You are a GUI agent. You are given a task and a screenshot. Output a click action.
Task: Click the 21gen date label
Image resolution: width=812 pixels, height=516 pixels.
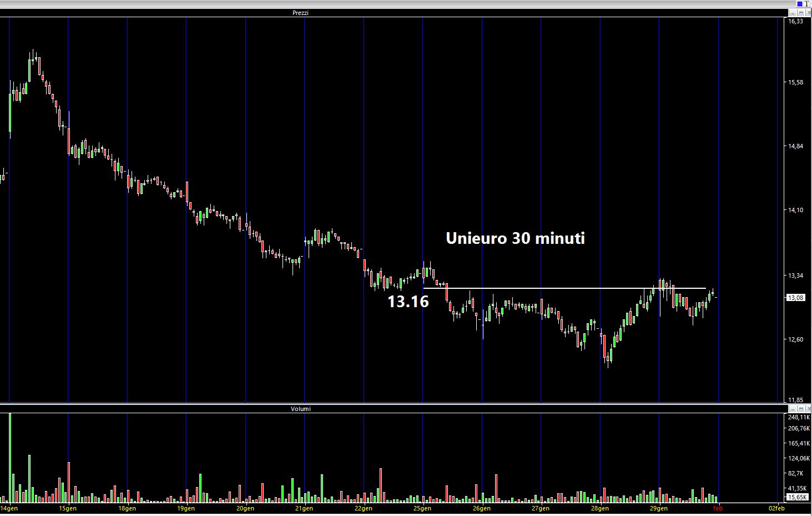[x=304, y=508]
